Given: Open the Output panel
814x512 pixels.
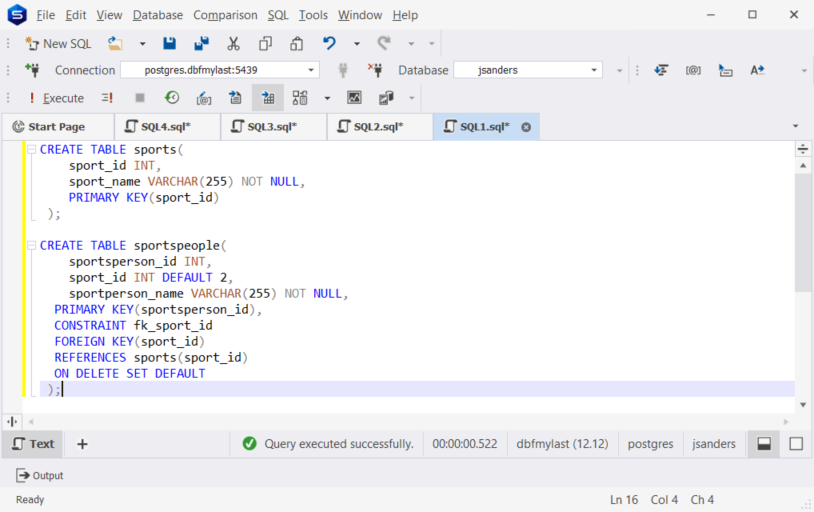Looking at the screenshot, I should [40, 476].
